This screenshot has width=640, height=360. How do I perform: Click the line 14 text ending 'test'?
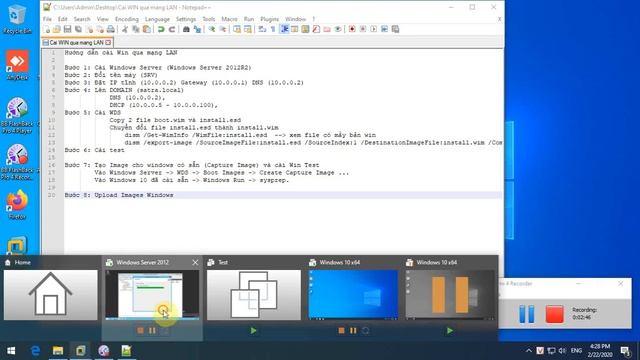(x=94, y=150)
